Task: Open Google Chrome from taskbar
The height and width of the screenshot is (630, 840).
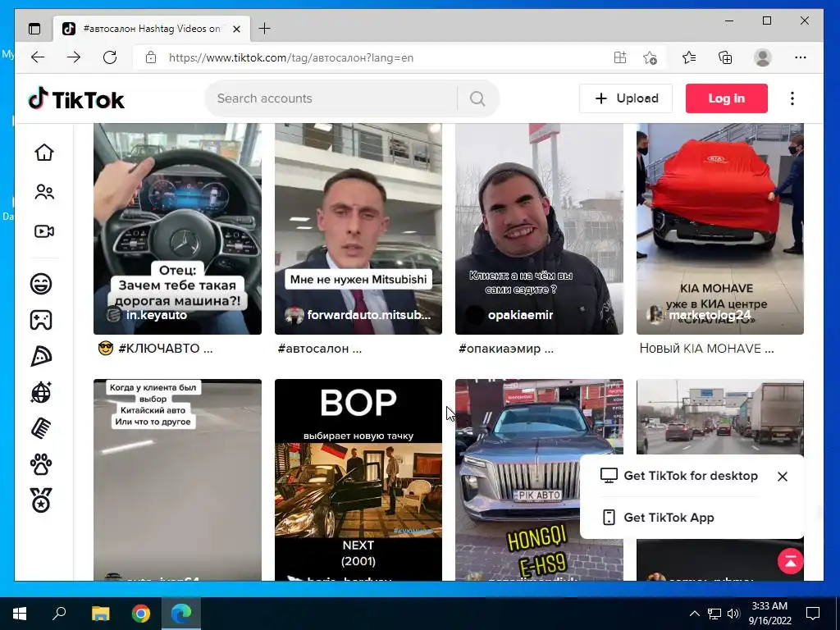Action: (141, 614)
